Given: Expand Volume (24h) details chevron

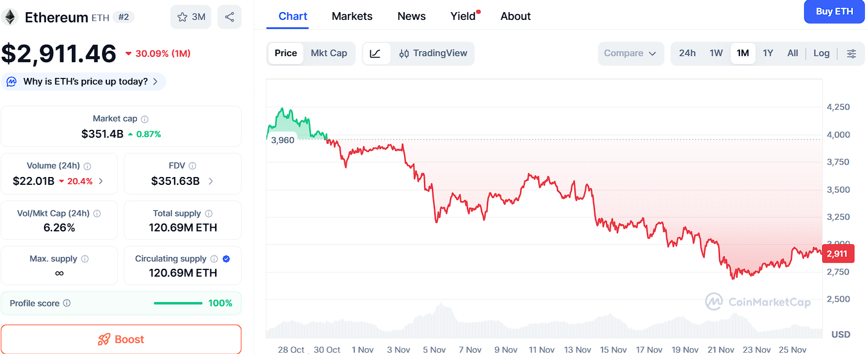Looking at the screenshot, I should [101, 181].
